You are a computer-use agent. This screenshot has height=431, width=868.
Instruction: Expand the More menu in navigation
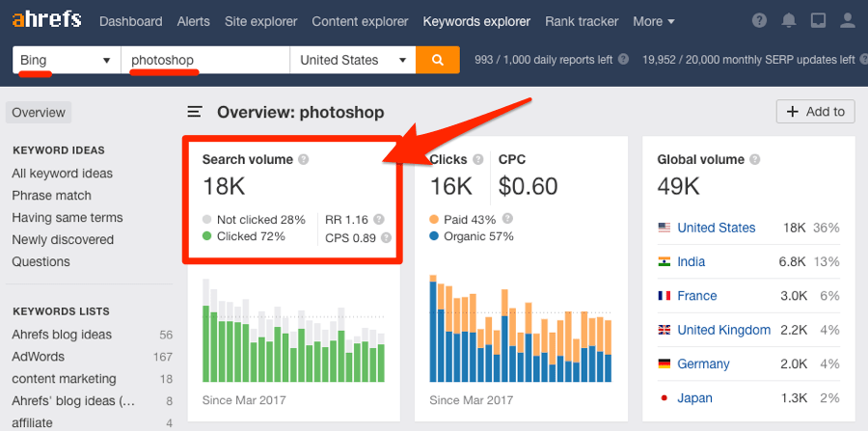[x=654, y=21]
